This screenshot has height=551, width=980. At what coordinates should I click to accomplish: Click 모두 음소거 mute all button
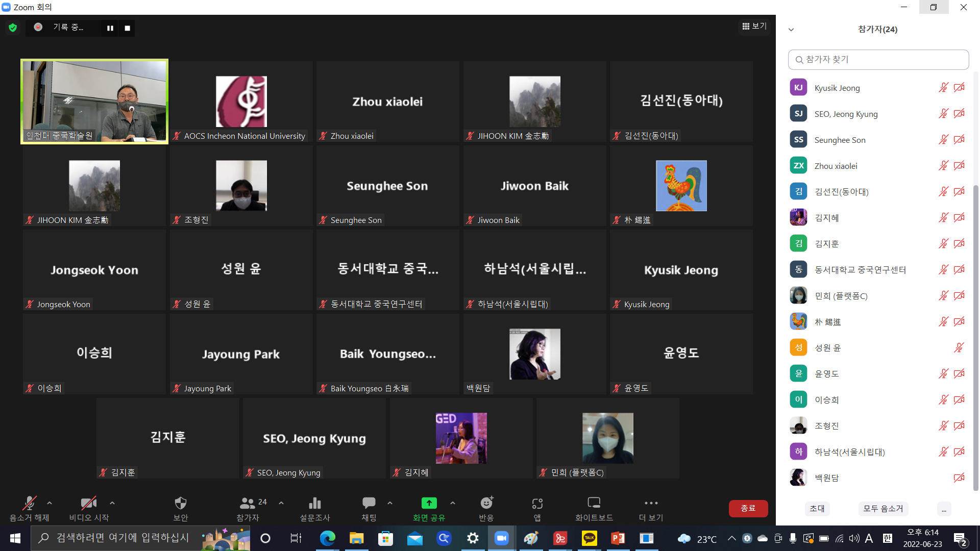(x=883, y=509)
